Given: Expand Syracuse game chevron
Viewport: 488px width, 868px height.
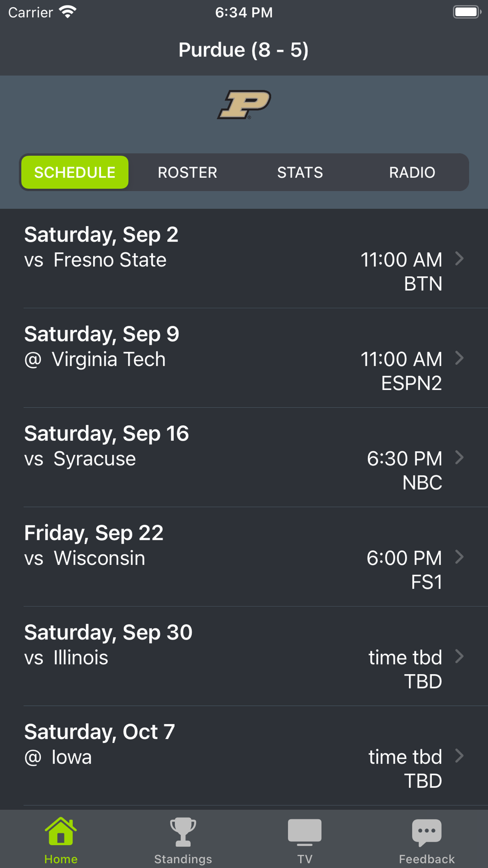Looking at the screenshot, I should tap(459, 457).
